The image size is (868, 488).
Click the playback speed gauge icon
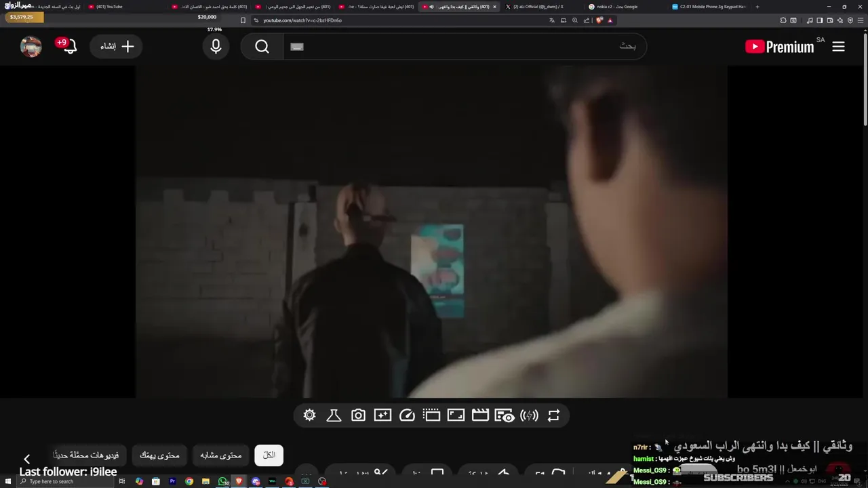[x=407, y=415]
